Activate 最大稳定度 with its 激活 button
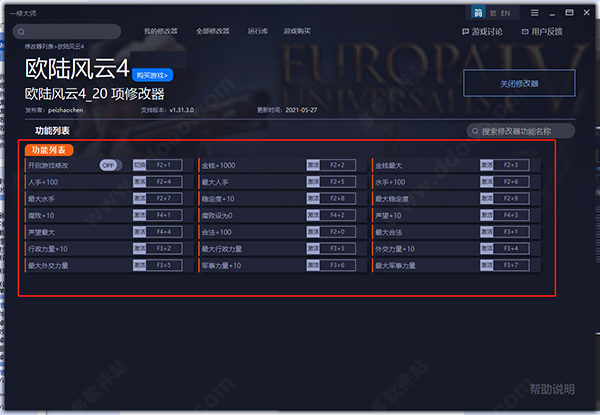 pos(487,199)
